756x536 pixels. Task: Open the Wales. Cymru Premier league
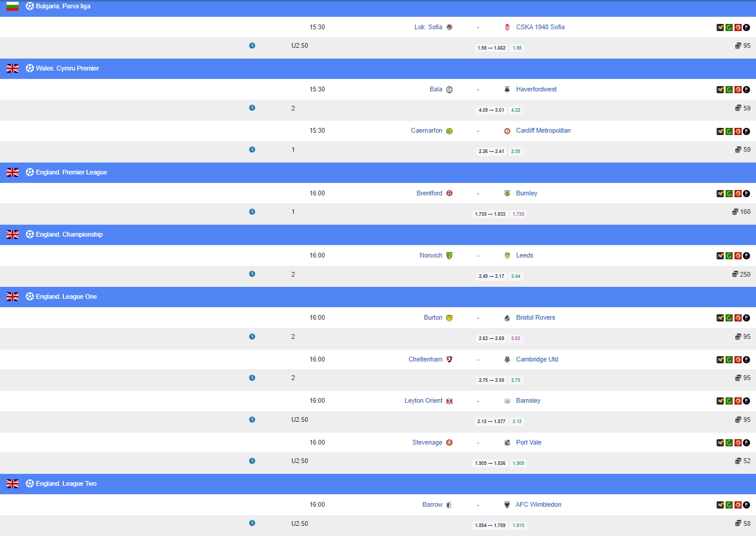tap(67, 68)
